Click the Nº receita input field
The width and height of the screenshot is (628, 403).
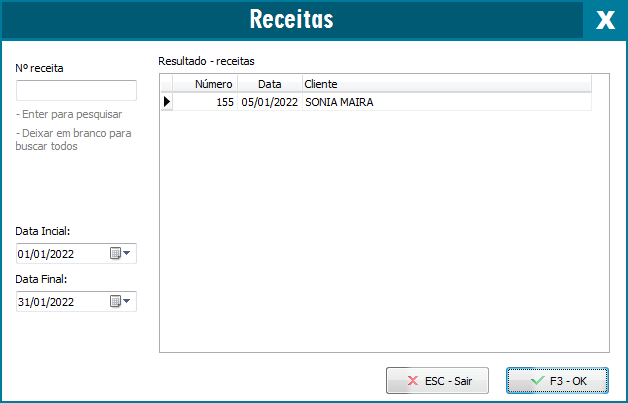(76, 91)
